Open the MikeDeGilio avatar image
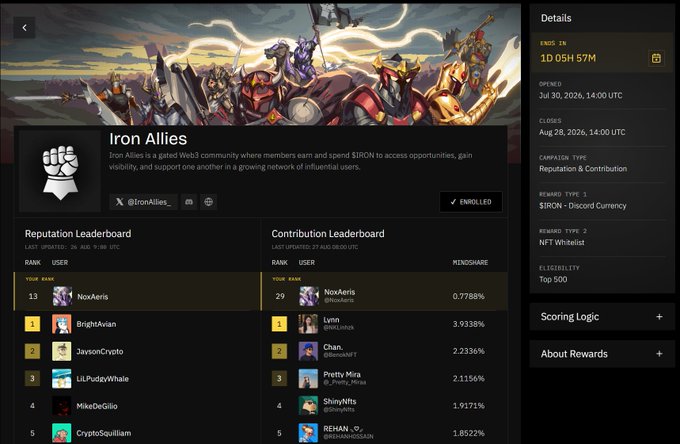 [x=62, y=406]
